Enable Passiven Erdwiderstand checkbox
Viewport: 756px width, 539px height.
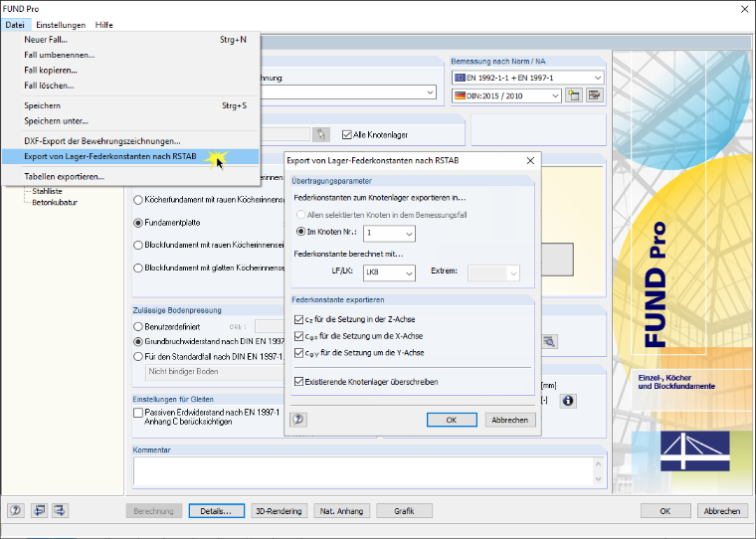pos(138,413)
